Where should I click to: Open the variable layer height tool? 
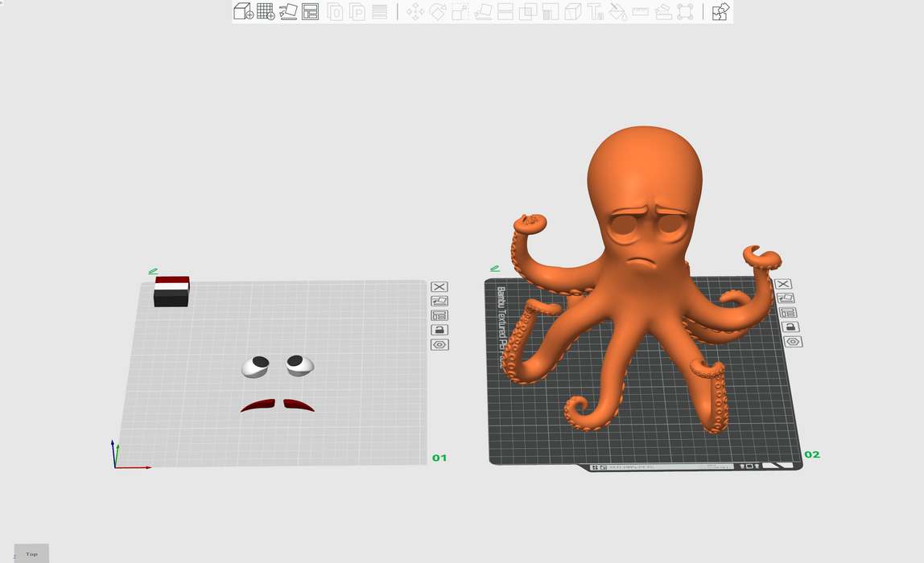pyautogui.click(x=378, y=11)
